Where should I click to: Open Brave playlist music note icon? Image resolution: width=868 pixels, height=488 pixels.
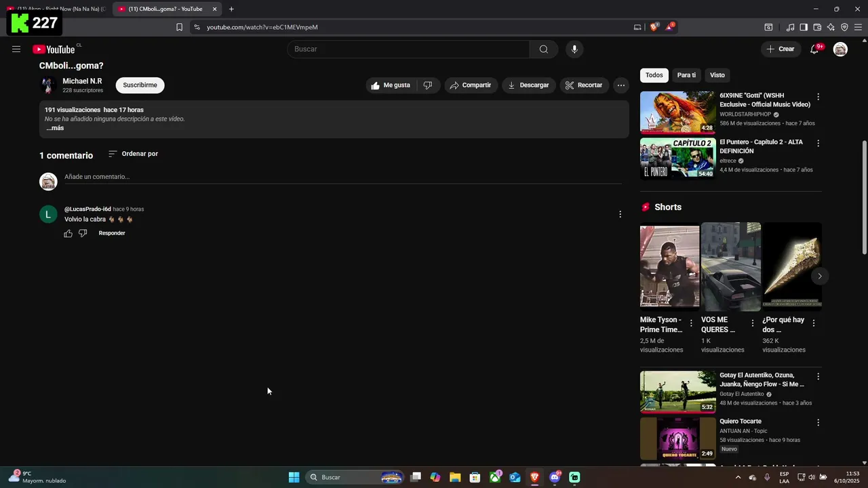coord(790,27)
